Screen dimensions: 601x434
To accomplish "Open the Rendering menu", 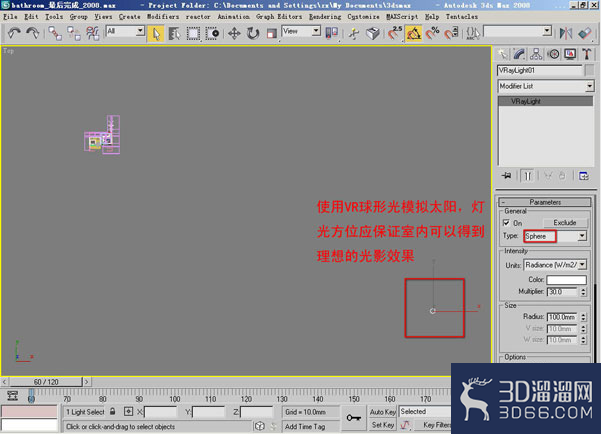I will 325,17.
